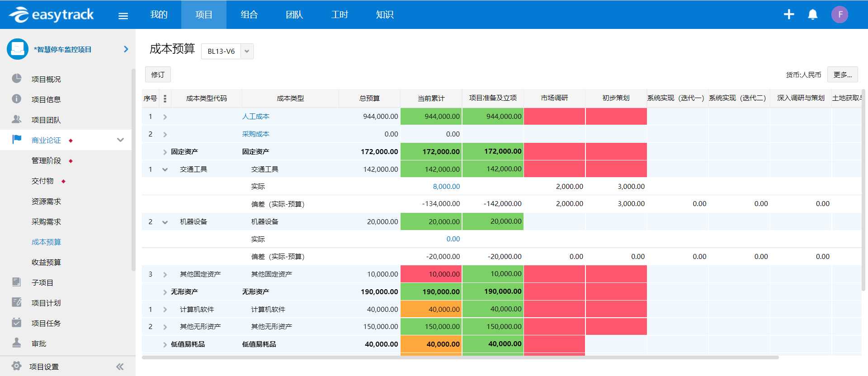The height and width of the screenshot is (376, 868).
Task: Collapse the 商业论证 section chevron
Action: click(120, 140)
